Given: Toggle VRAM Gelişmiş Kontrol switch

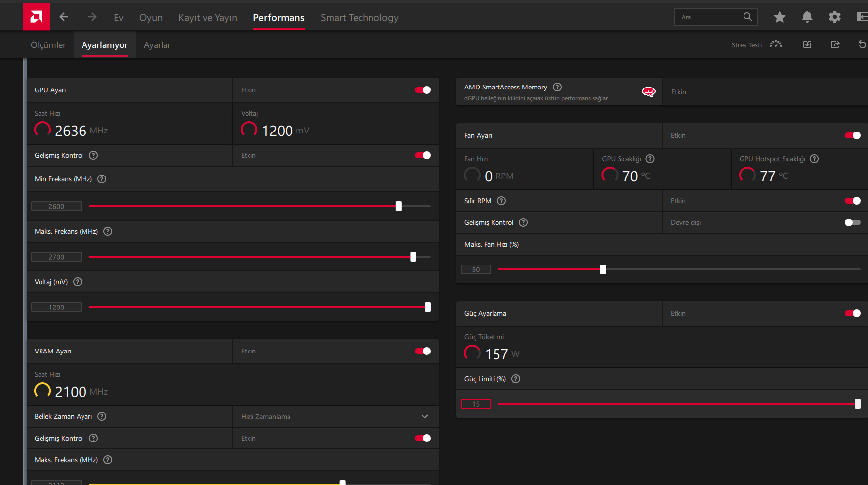Looking at the screenshot, I should tap(423, 438).
